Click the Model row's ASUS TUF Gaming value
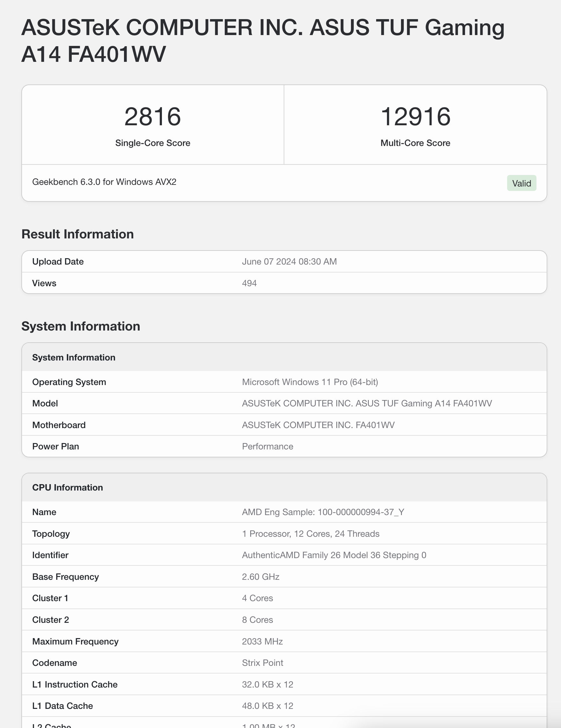 tap(367, 403)
